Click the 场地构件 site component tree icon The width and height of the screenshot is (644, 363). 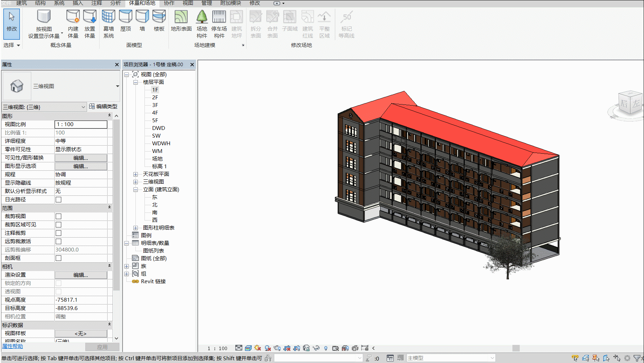pyautogui.click(x=202, y=17)
